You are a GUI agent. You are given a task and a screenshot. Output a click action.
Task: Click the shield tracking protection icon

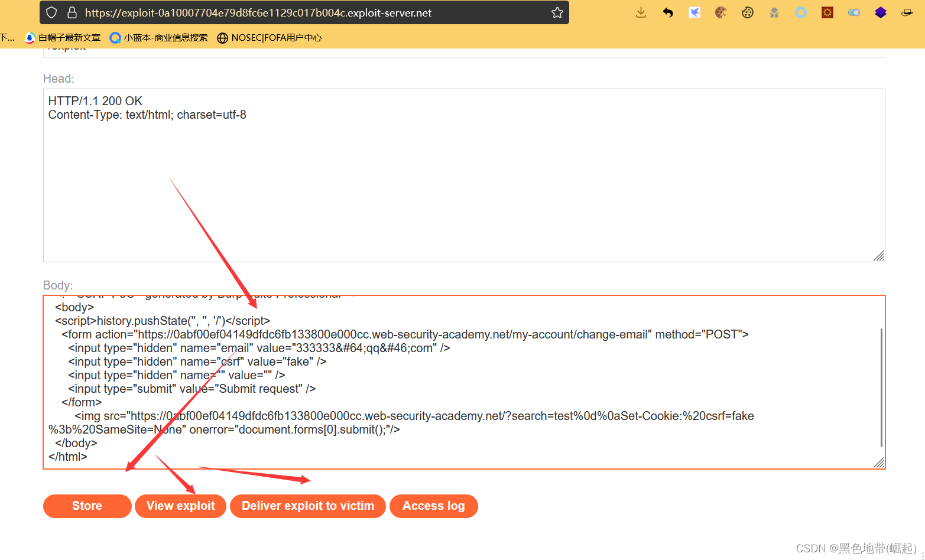point(51,12)
